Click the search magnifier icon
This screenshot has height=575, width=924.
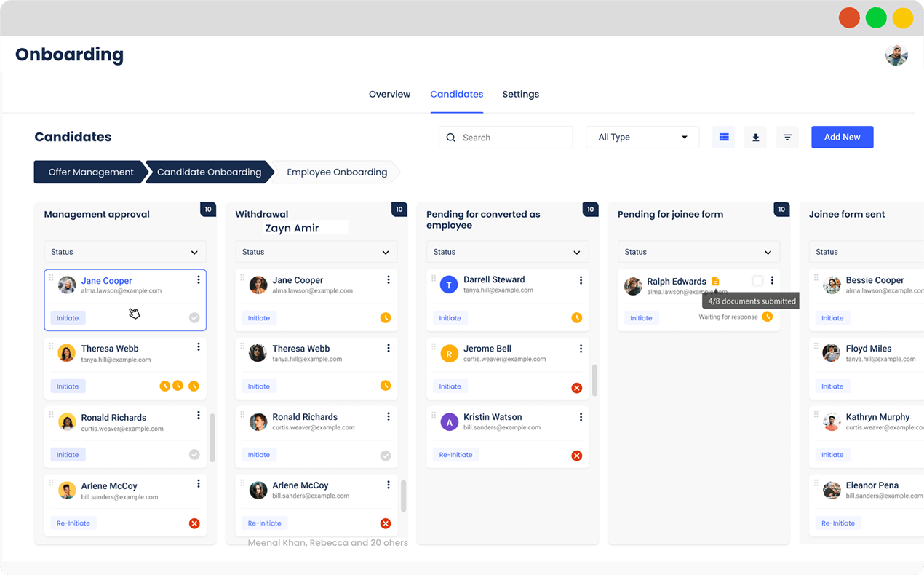tap(451, 138)
